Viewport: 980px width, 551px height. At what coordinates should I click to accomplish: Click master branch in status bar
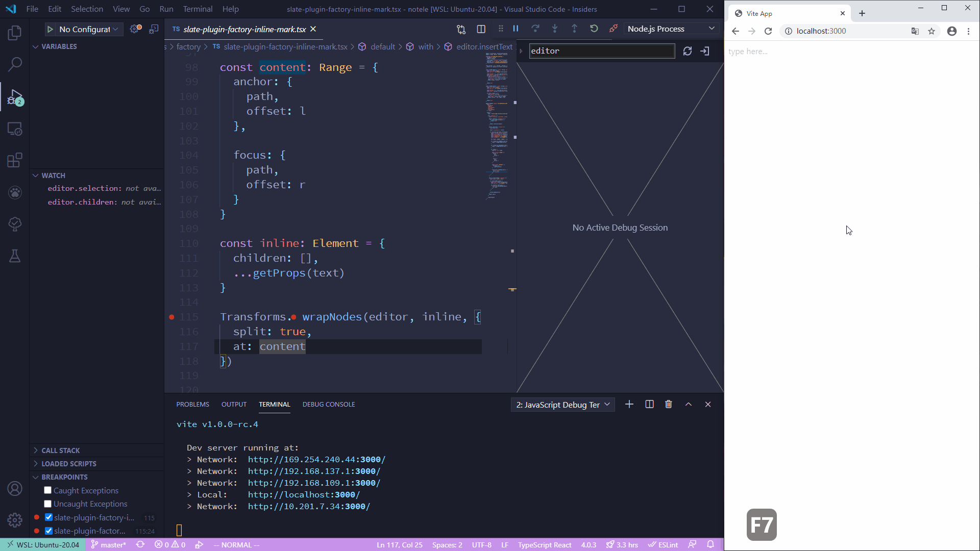pyautogui.click(x=109, y=545)
